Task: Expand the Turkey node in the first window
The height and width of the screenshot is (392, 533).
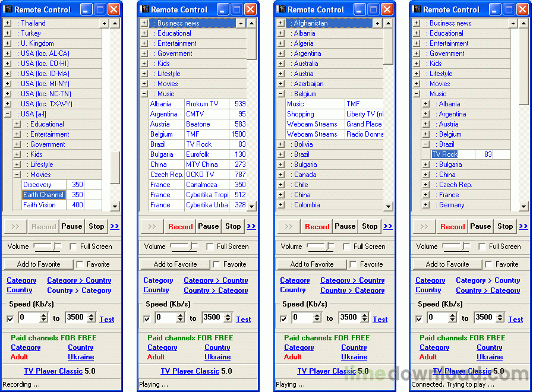Action: (x=7, y=33)
